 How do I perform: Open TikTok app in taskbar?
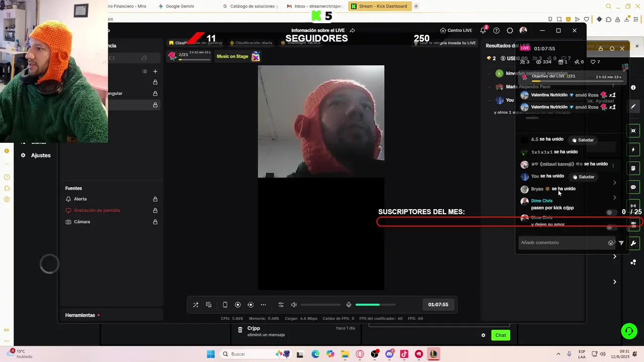(x=404, y=354)
